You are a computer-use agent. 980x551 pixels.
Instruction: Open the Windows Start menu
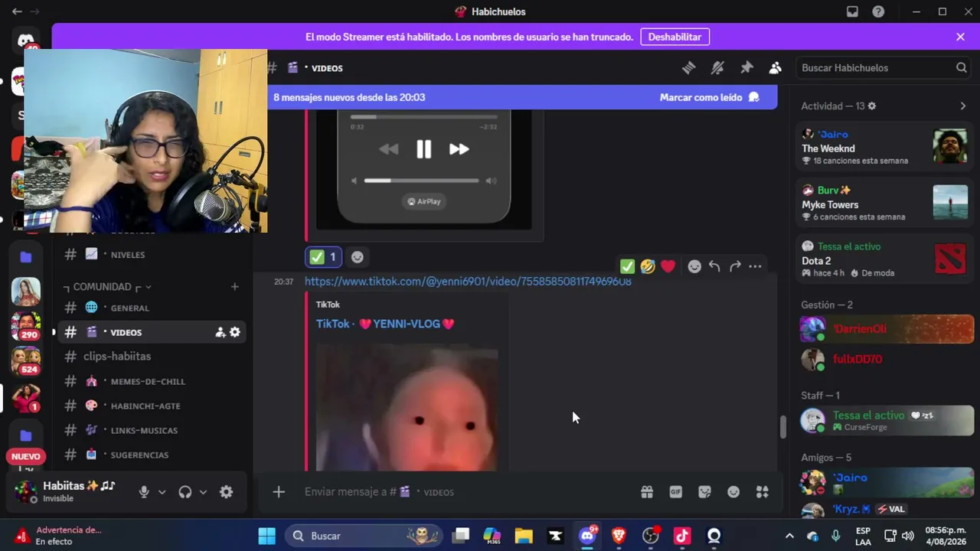pyautogui.click(x=266, y=536)
